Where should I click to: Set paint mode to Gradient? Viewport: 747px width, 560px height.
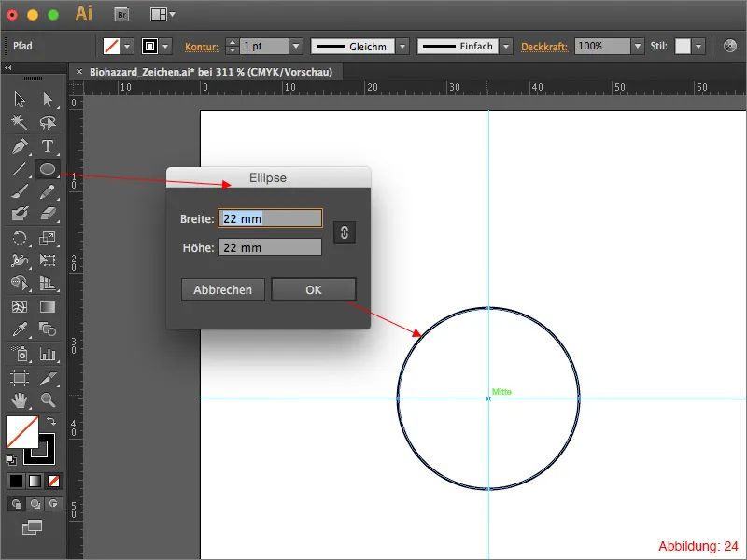click(x=35, y=481)
